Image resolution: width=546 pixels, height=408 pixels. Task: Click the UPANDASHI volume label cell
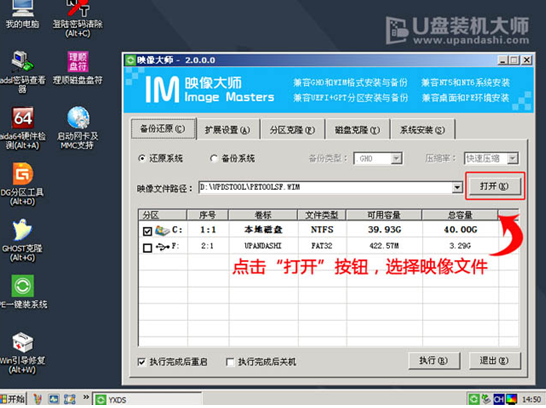[x=263, y=246]
